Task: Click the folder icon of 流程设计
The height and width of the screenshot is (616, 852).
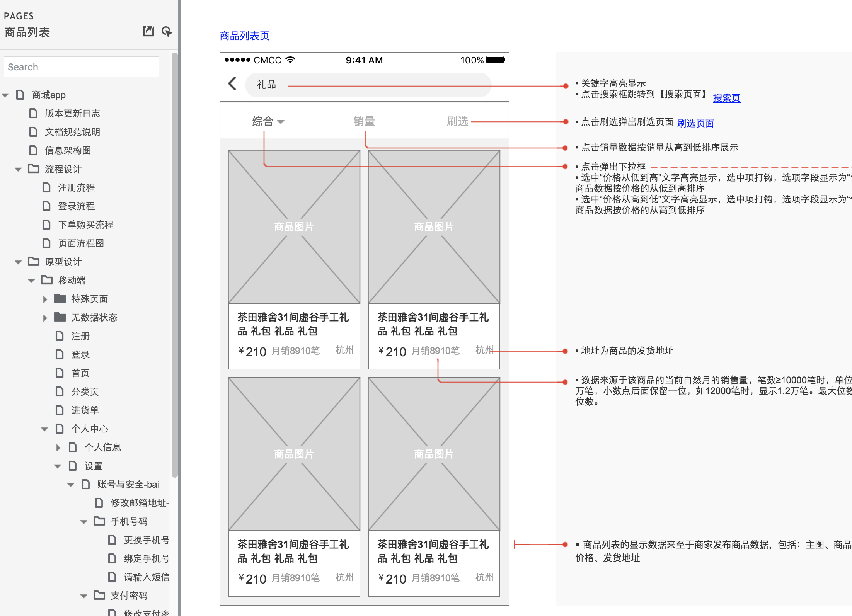Action: (34, 168)
